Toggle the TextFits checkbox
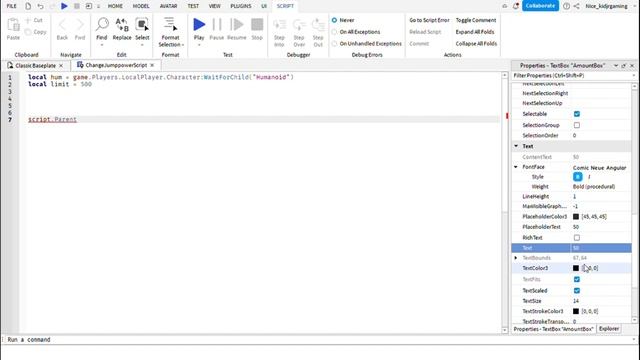640x360 pixels. (577, 280)
